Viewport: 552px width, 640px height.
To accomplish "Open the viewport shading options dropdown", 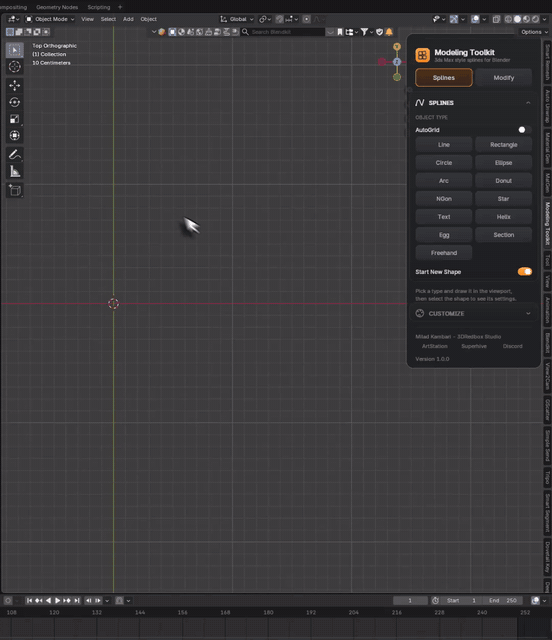I will (x=545, y=19).
